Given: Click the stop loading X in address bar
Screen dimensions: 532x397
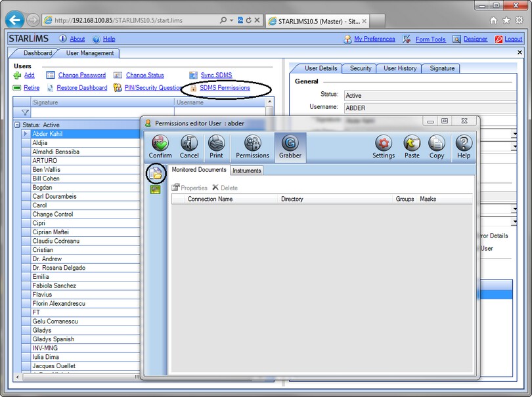Looking at the screenshot, I should coord(257,20).
